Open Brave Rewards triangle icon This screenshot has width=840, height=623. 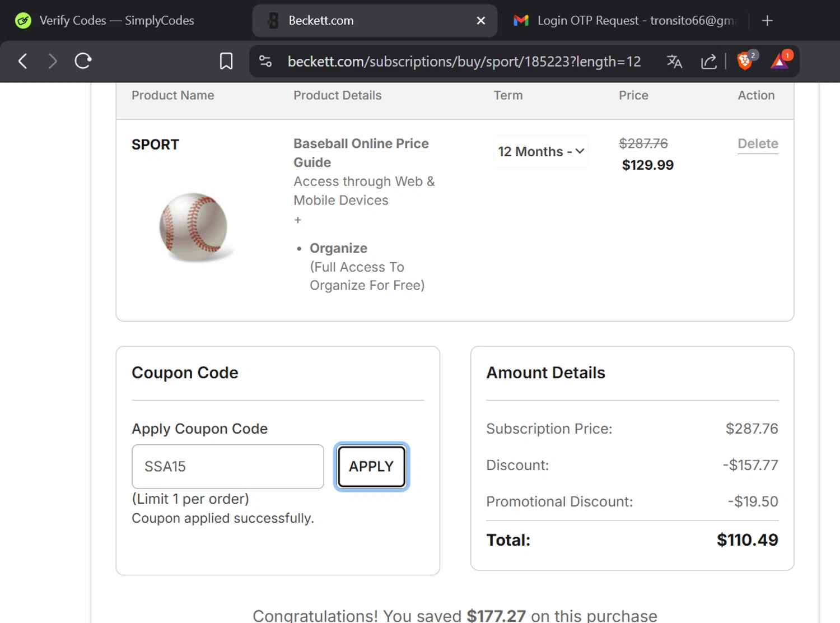[x=779, y=61]
